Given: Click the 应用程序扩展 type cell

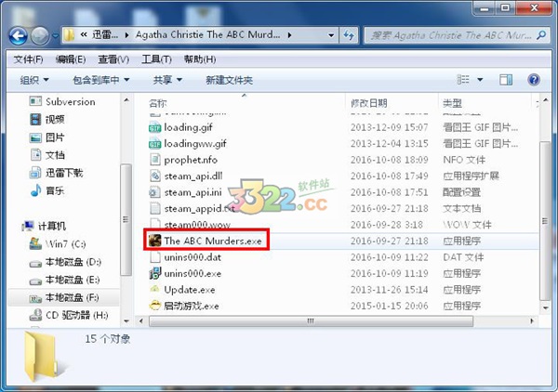Looking at the screenshot, I should (x=471, y=176).
